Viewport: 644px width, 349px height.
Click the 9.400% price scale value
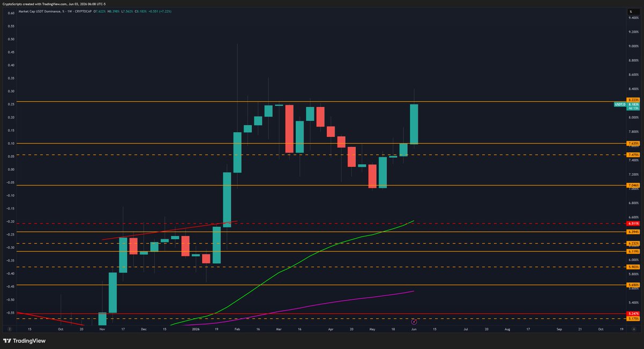coord(634,18)
